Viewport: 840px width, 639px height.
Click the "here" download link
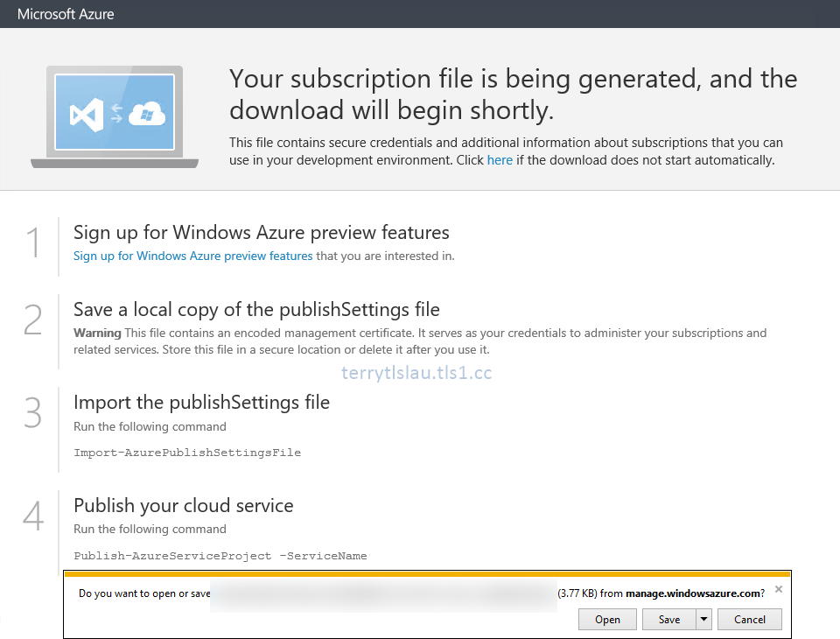(x=500, y=160)
